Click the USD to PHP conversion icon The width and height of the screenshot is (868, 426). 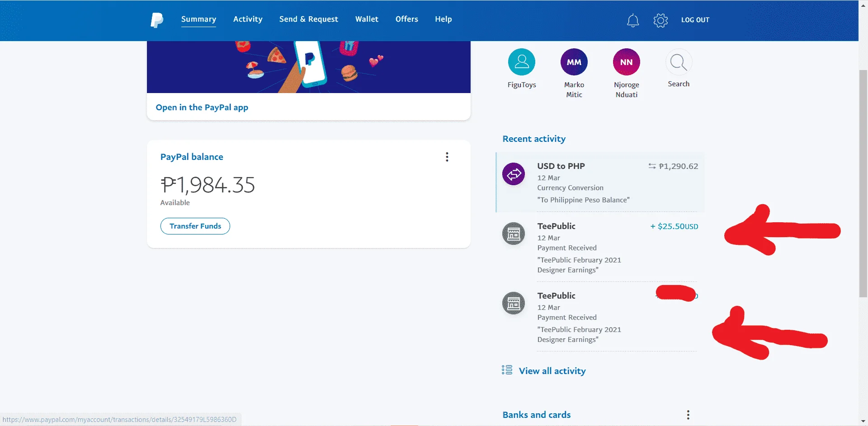coord(514,174)
